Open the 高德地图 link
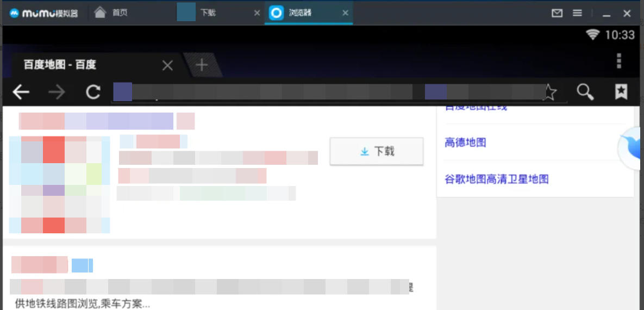 click(465, 142)
